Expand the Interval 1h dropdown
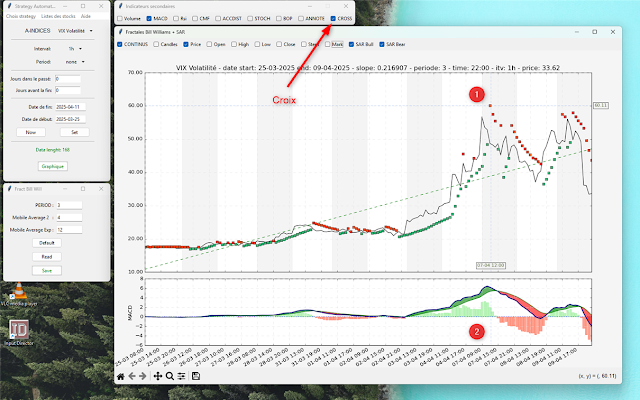Screen dimensions: 640x400 [x=71, y=47]
